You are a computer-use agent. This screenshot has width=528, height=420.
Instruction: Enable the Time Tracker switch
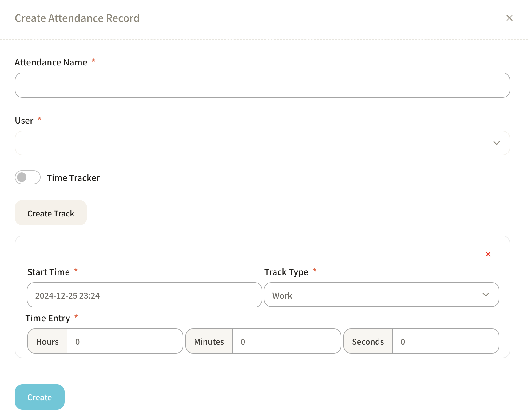coord(28,177)
